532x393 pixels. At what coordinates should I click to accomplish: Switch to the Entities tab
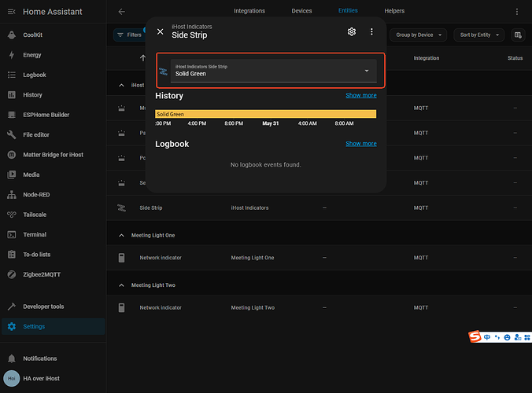[348, 11]
